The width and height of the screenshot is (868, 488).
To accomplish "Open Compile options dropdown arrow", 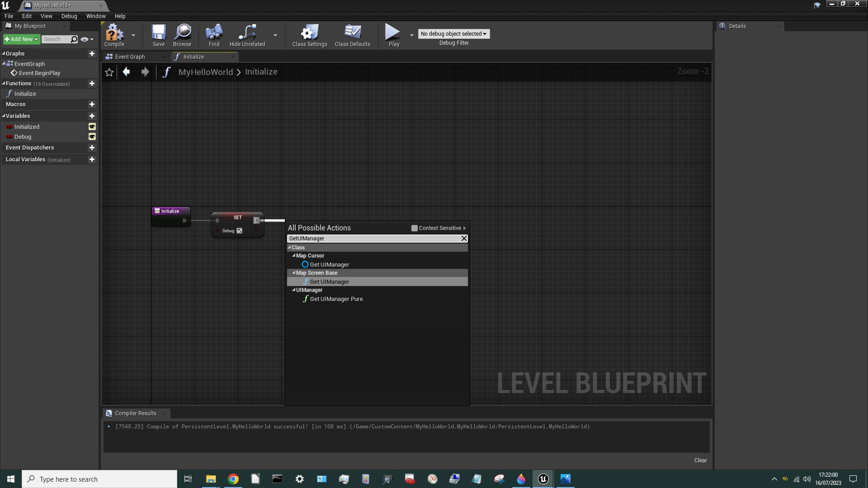I will click(x=133, y=35).
